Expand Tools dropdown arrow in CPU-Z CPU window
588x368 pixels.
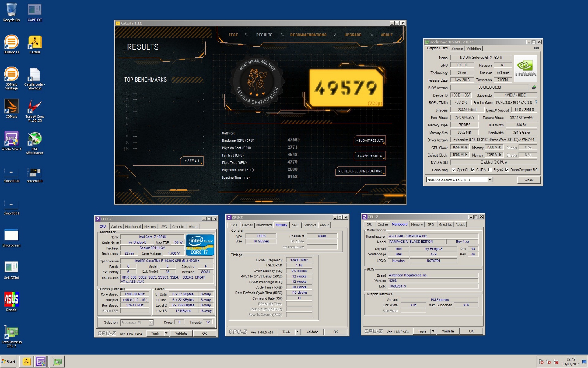coord(167,333)
